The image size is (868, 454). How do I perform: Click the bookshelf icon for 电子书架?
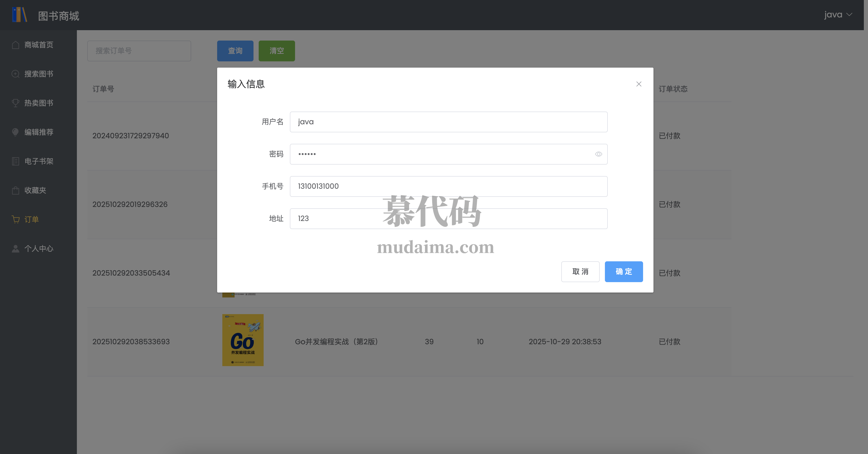coord(16,161)
